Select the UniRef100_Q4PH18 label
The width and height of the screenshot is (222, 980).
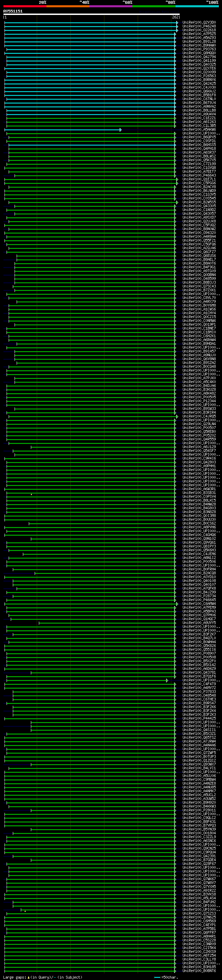(x=199, y=149)
